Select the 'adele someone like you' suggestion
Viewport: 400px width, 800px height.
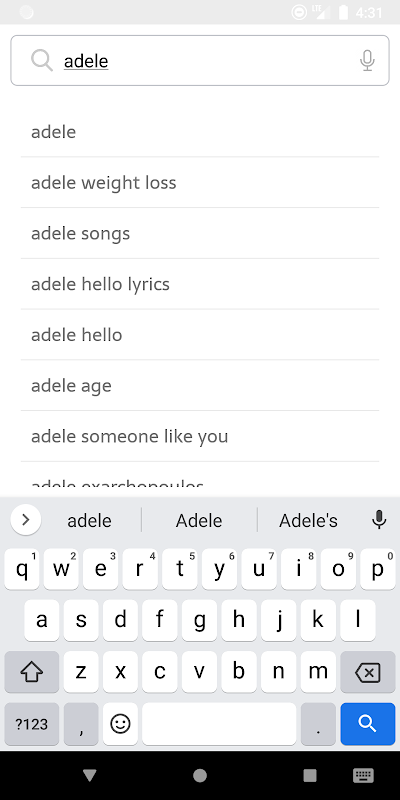click(x=200, y=436)
